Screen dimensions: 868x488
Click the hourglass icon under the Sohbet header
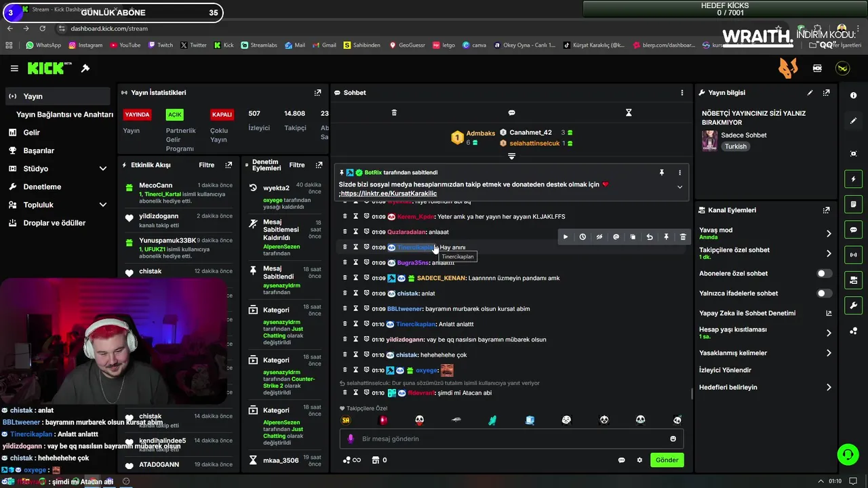tap(629, 113)
